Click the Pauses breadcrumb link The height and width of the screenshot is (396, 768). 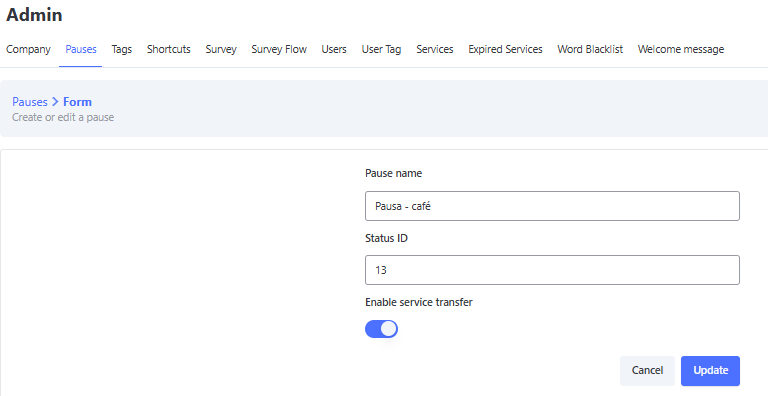coord(30,101)
